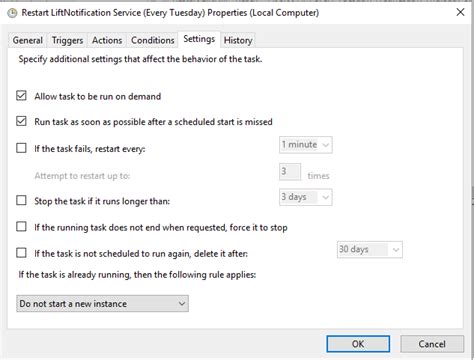Click the Cancel button
Image resolution: width=474 pixels, height=360 pixels.
tap(432, 344)
